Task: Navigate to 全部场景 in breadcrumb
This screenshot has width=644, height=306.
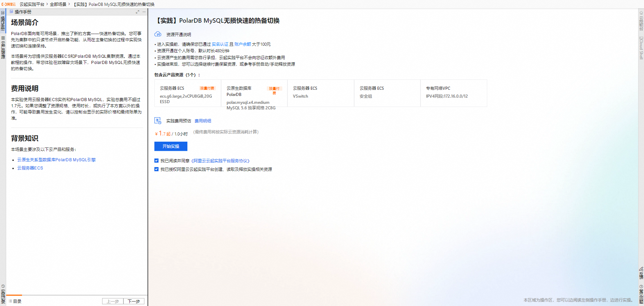Action: click(x=58, y=4)
